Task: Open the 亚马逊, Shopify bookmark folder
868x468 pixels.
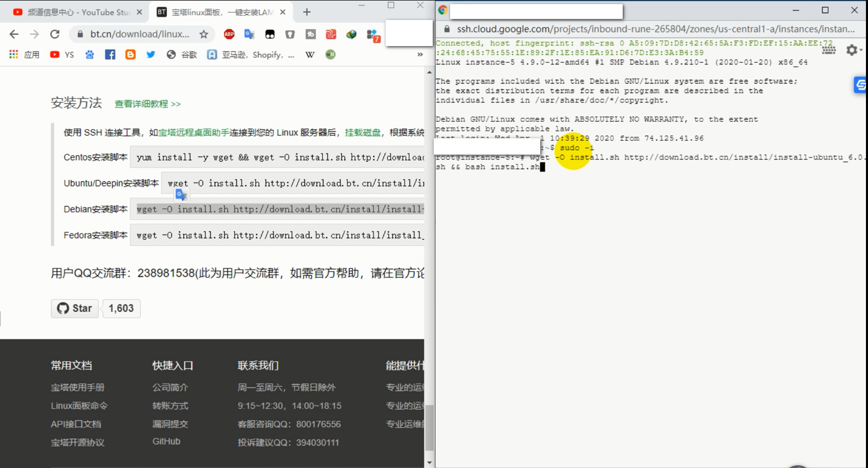Action: point(251,54)
